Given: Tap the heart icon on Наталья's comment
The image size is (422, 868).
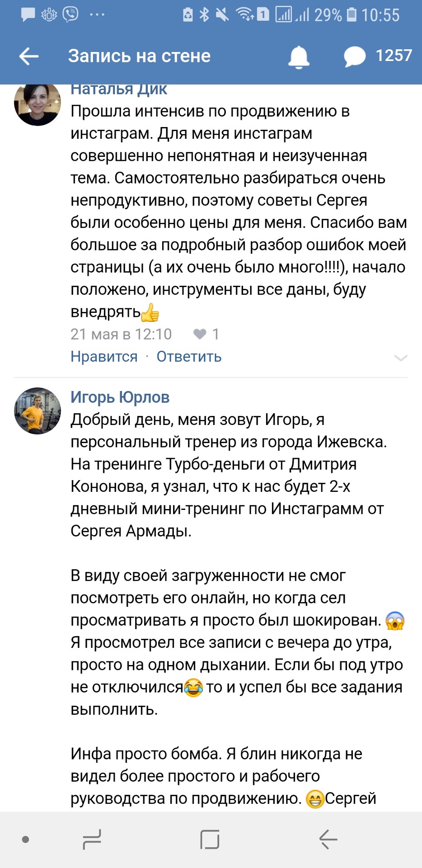Looking at the screenshot, I should (199, 334).
